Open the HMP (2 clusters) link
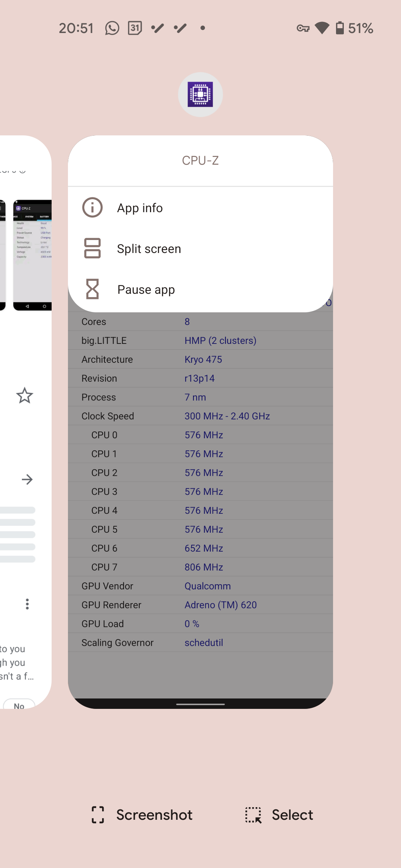Image resolution: width=401 pixels, height=868 pixels. click(x=221, y=340)
